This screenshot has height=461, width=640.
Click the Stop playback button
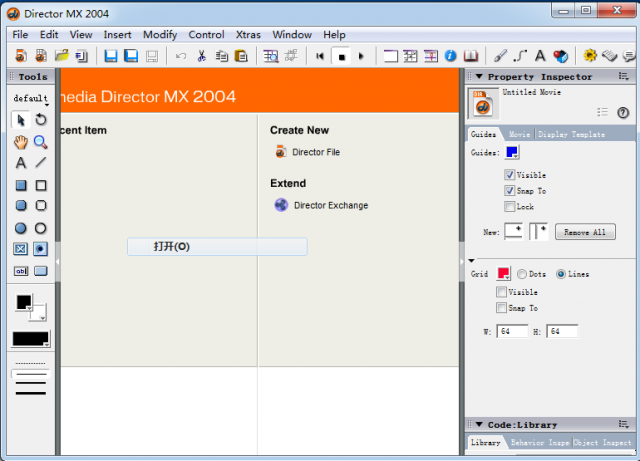(x=342, y=56)
